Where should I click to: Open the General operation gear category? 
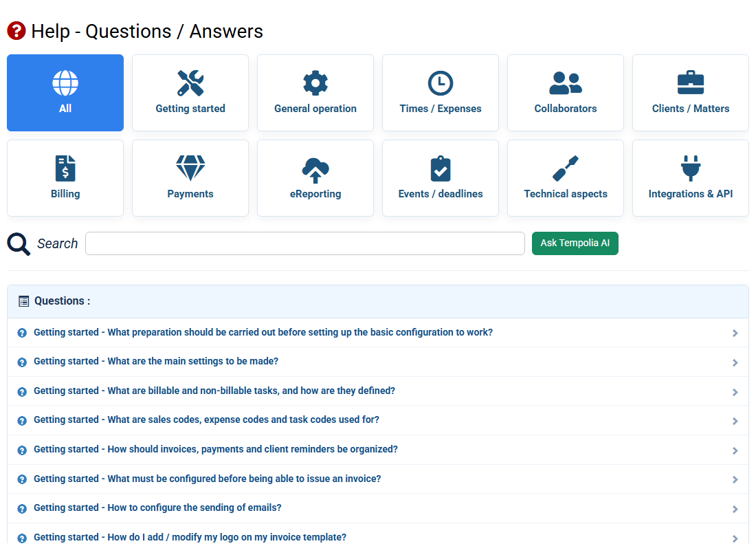315,93
